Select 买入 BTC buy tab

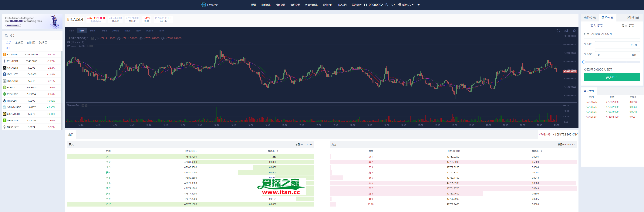pyautogui.click(x=596, y=25)
